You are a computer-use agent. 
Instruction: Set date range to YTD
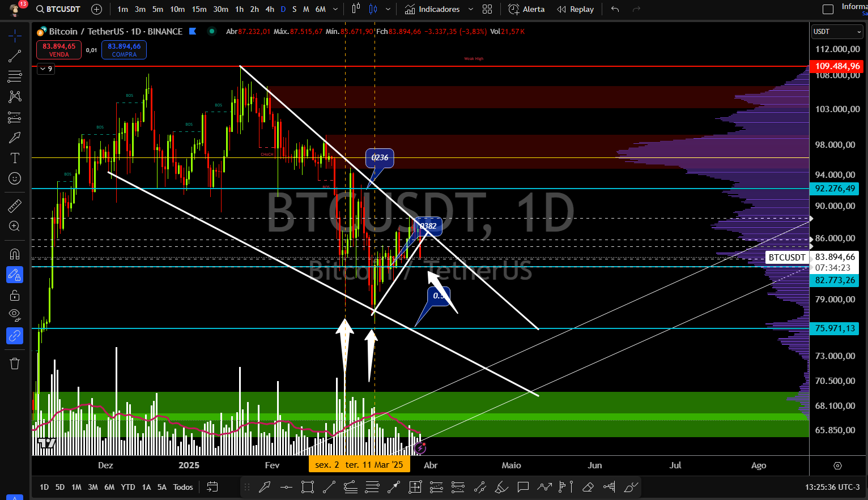pos(128,487)
